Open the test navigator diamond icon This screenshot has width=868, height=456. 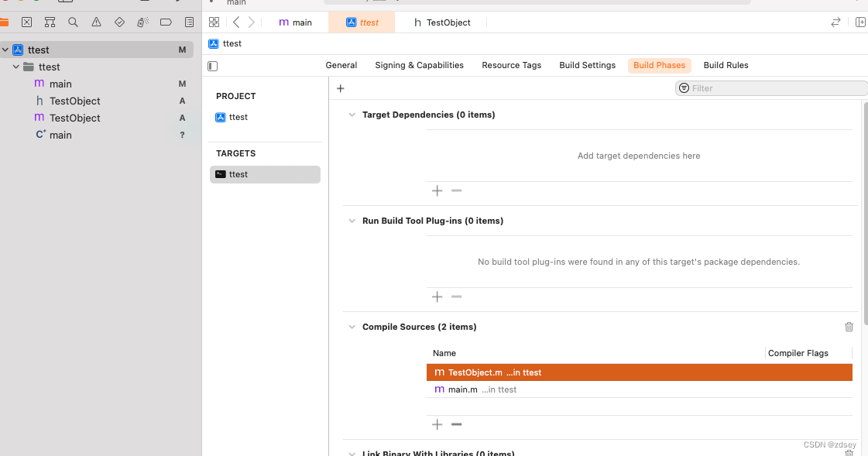119,22
